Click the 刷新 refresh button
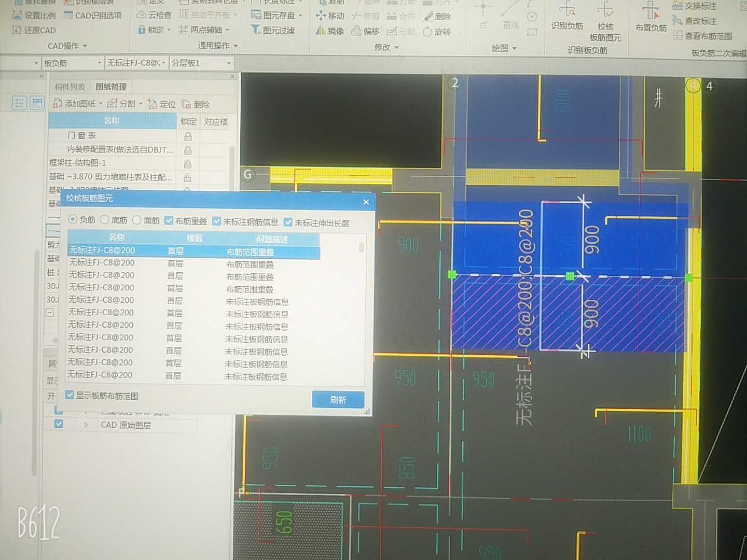 pyautogui.click(x=338, y=399)
